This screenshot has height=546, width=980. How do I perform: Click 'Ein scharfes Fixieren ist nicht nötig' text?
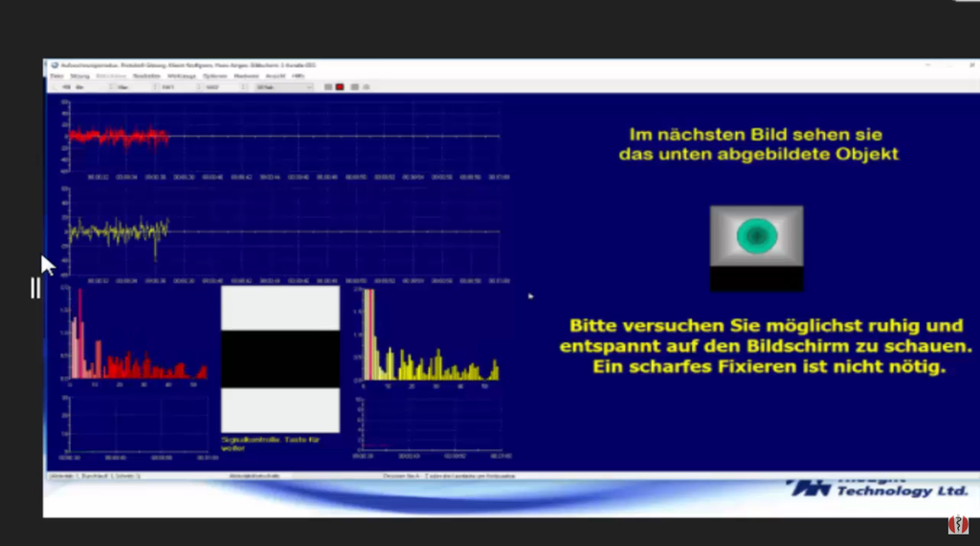pos(769,366)
